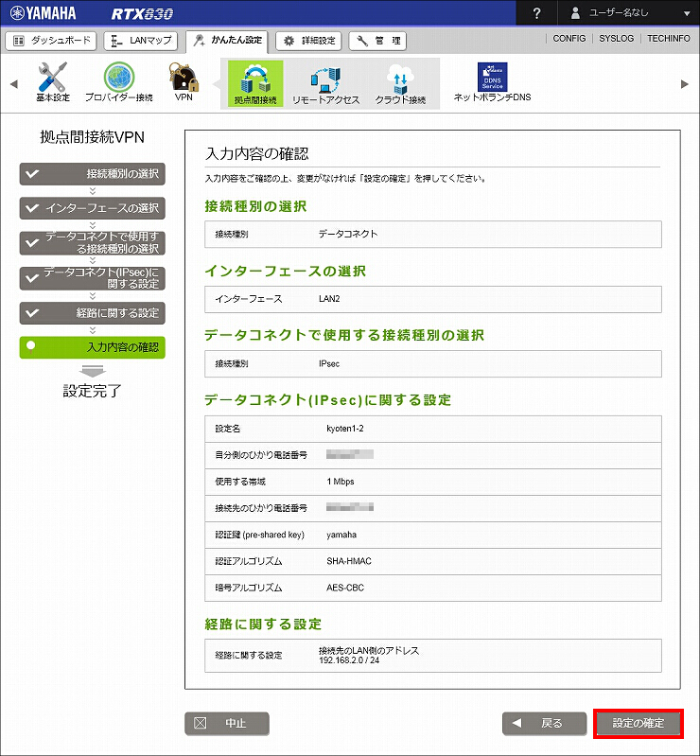Select the current step 入力内容の確認
Viewport: 700px width, 756px height.
92,347
